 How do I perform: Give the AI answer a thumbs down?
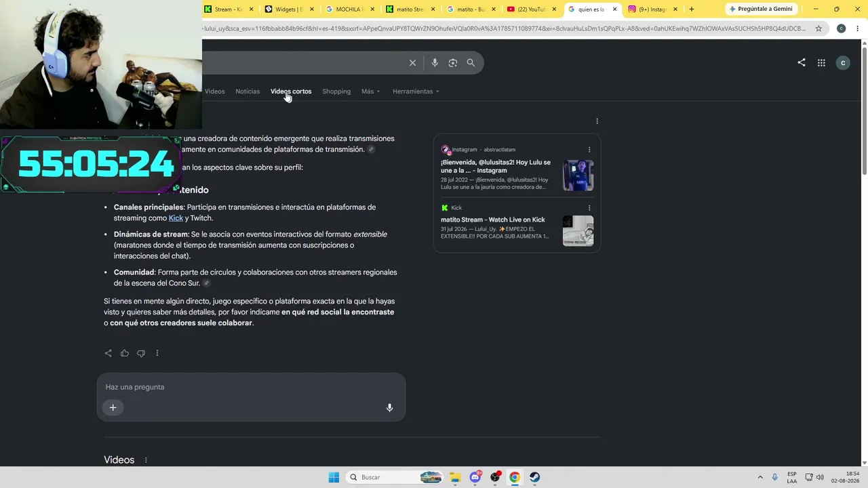[x=141, y=353]
